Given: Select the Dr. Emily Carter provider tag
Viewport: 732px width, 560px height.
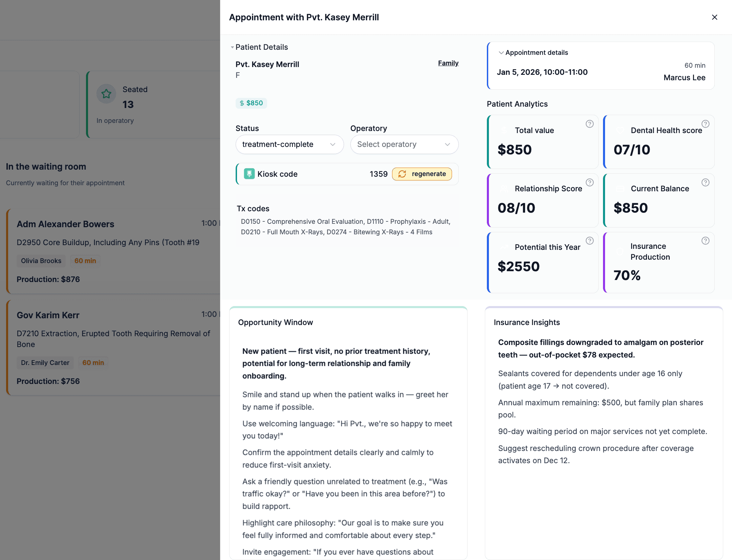Looking at the screenshot, I should (45, 363).
